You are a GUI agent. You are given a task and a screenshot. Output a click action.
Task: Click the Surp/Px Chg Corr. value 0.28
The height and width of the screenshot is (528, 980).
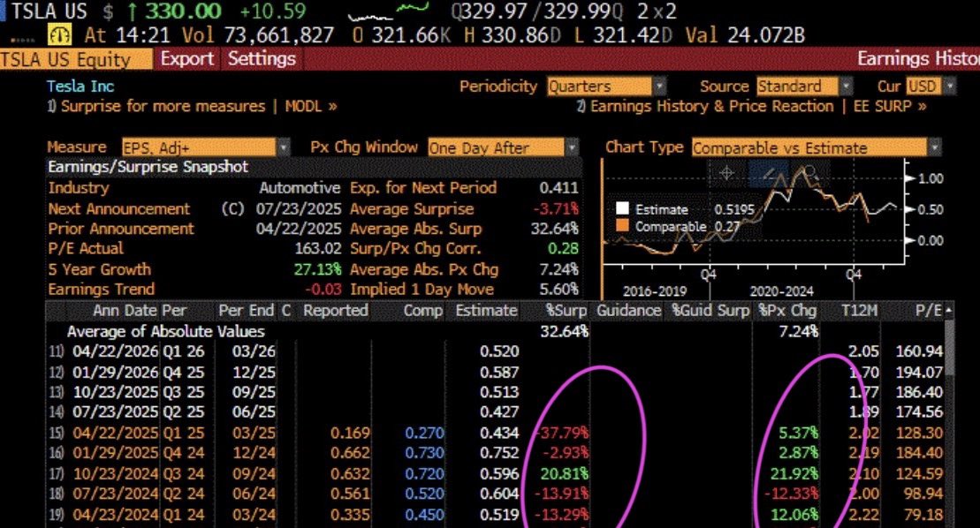563,248
